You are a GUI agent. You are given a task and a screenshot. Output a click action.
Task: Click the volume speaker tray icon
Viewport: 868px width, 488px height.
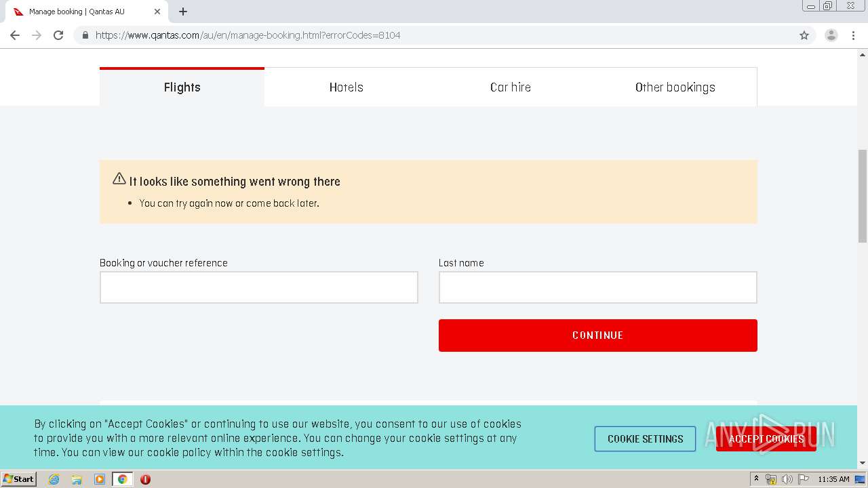787,479
